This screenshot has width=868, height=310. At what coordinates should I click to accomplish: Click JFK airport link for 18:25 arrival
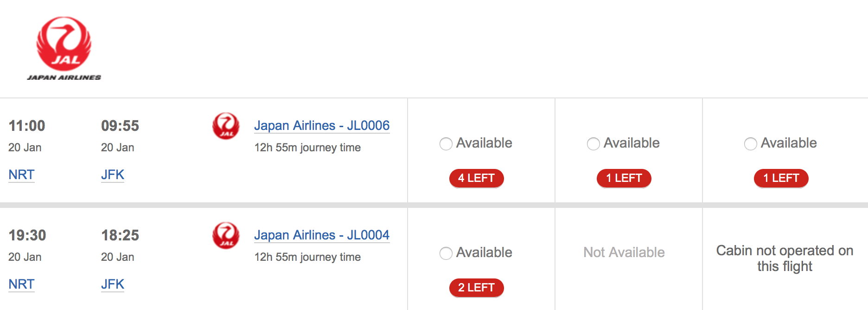pyautogui.click(x=113, y=284)
